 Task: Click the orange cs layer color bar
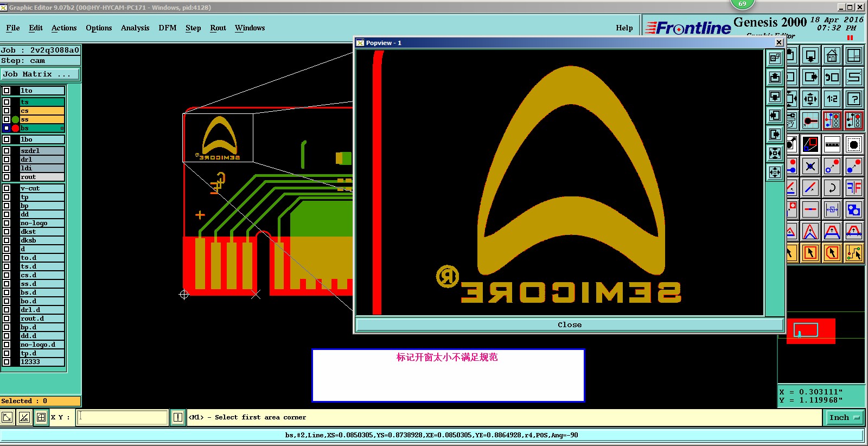click(42, 111)
